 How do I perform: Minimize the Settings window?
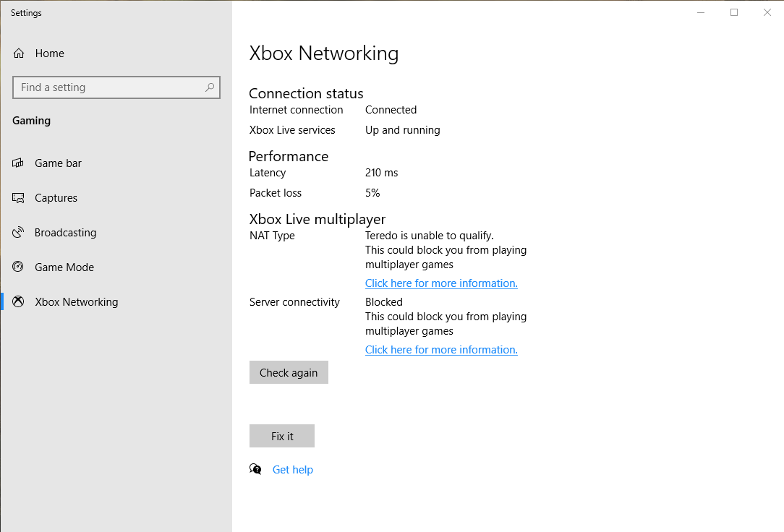click(x=701, y=12)
